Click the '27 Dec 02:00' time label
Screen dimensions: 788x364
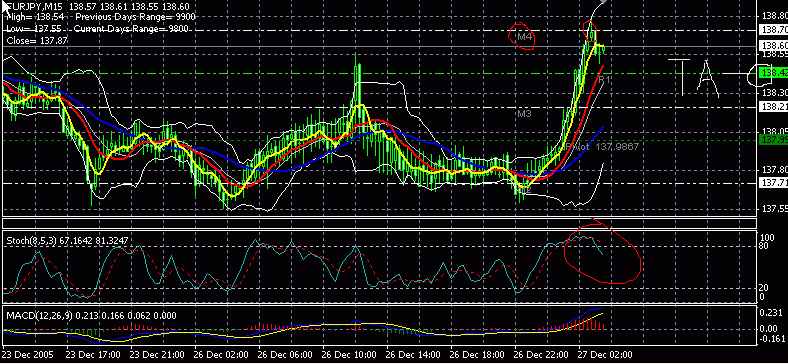pos(606,354)
